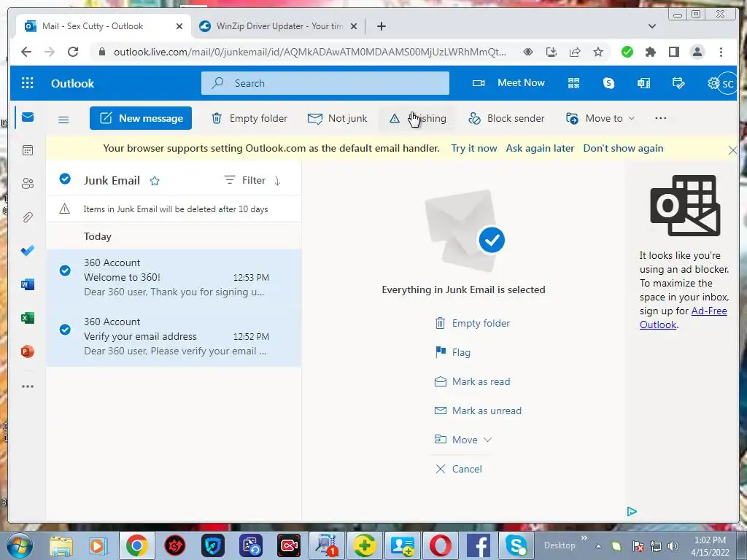The width and height of the screenshot is (747, 560).
Task: Switch to the WinZip Driver Updater tab
Action: pyautogui.click(x=279, y=26)
